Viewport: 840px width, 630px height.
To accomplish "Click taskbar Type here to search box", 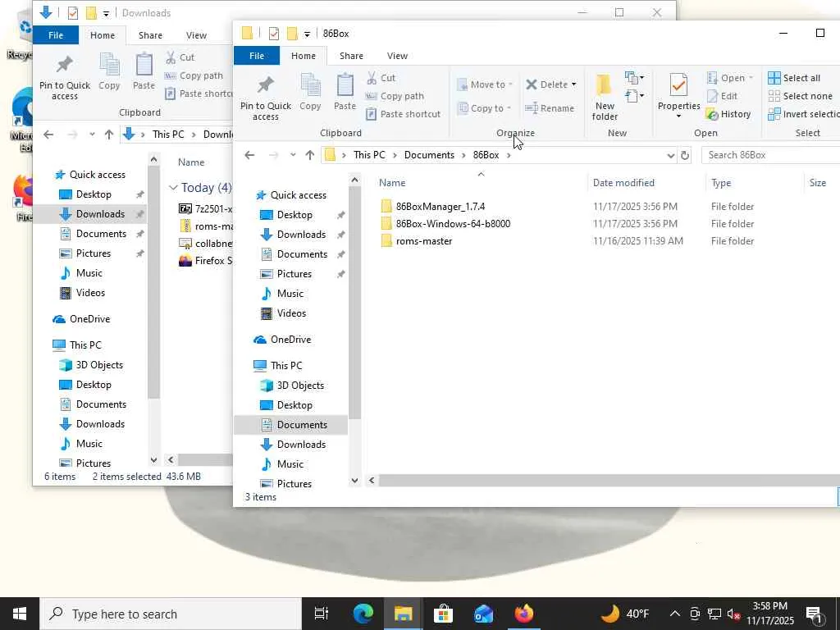I will [171, 614].
